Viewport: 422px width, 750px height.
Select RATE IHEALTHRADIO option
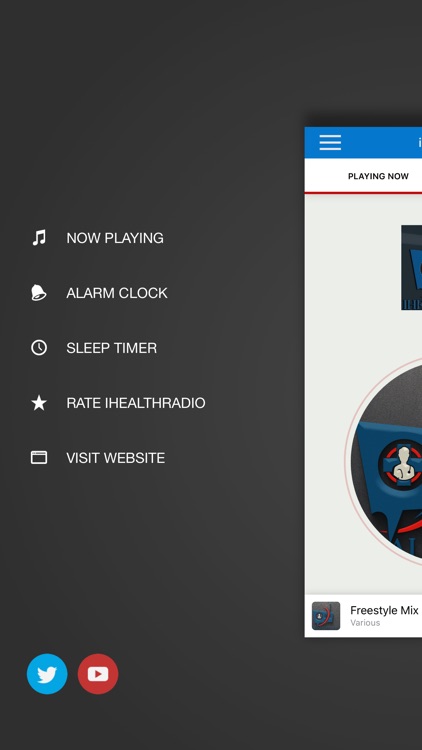click(x=136, y=403)
